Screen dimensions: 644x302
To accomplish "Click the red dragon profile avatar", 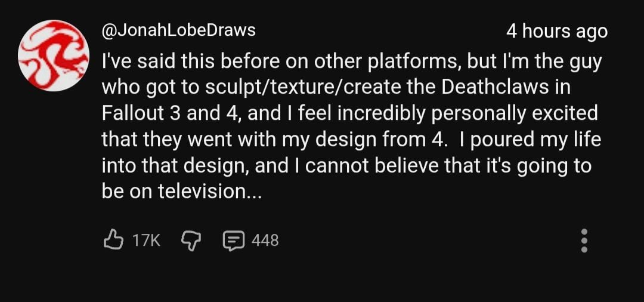I will (54, 56).
